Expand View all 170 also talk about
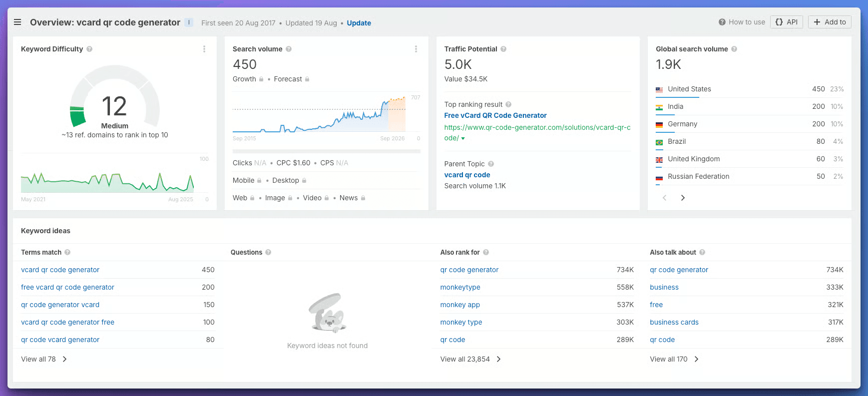This screenshot has width=868, height=396. click(x=674, y=359)
